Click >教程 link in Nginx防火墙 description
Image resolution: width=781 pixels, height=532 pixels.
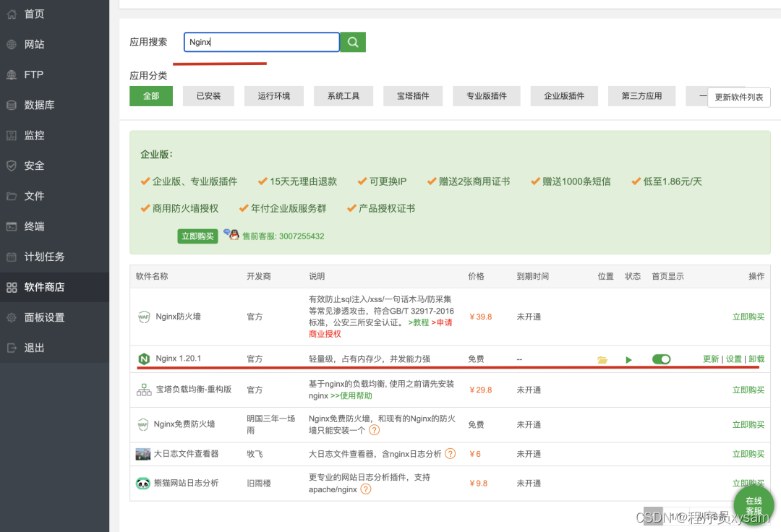point(419,322)
